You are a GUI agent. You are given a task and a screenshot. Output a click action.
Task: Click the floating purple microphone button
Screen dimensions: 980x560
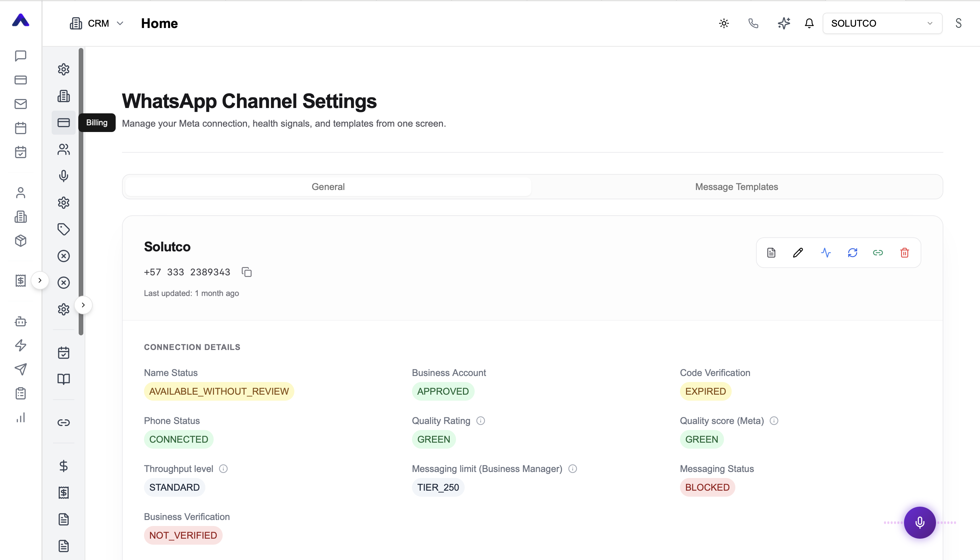point(920,522)
